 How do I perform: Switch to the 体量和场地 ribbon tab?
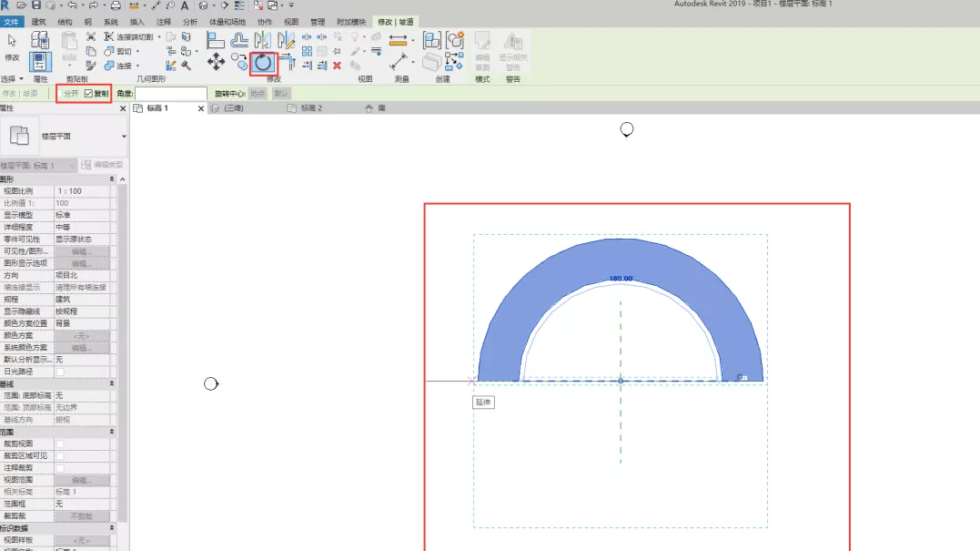pos(227,22)
